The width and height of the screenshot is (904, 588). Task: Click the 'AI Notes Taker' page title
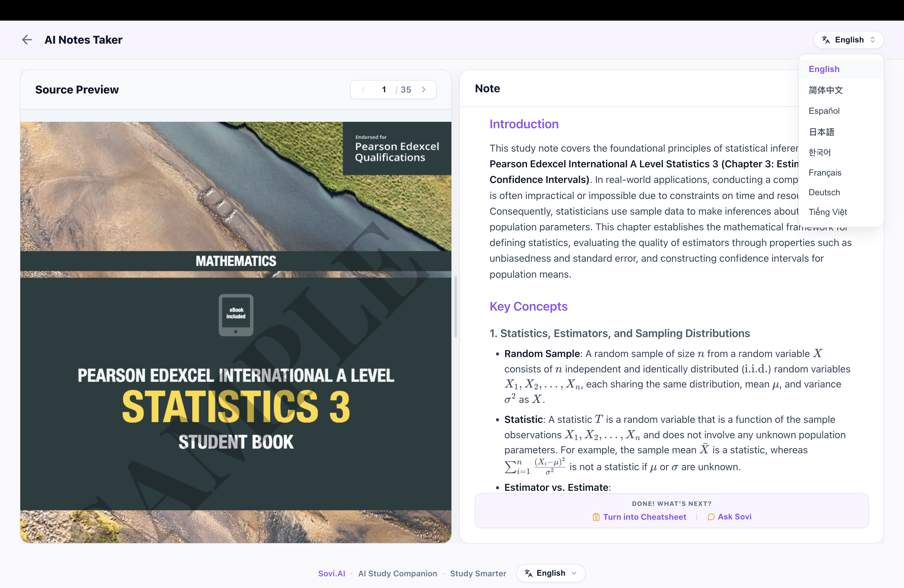coord(83,39)
